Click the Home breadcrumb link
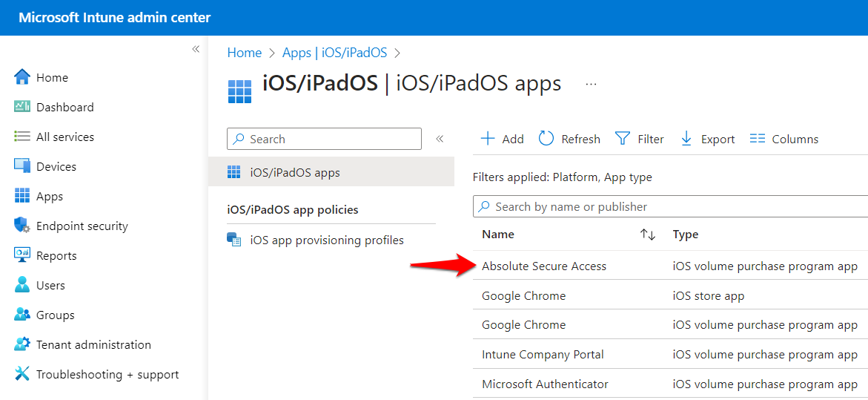This screenshot has width=868, height=400. 244,53
